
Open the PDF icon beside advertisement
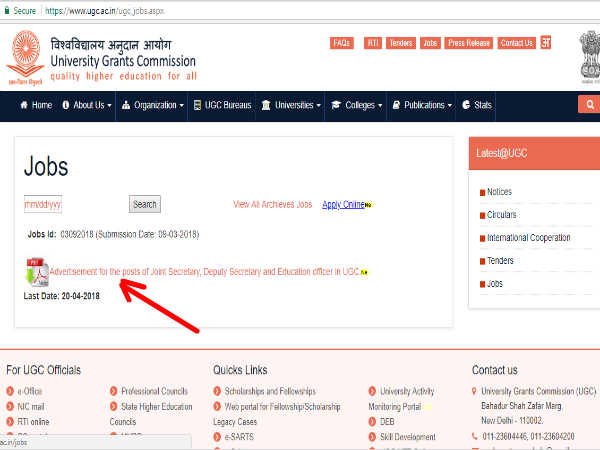tap(37, 272)
